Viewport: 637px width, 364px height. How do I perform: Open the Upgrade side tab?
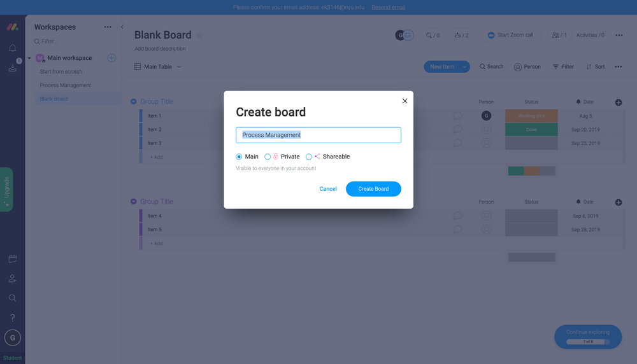point(6,190)
